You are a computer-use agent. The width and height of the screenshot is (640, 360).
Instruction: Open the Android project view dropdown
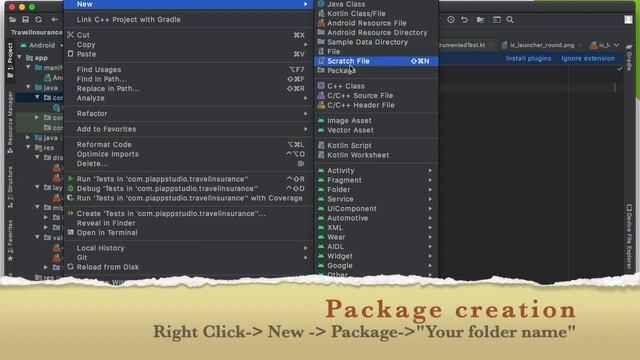pyautogui.click(x=42, y=45)
